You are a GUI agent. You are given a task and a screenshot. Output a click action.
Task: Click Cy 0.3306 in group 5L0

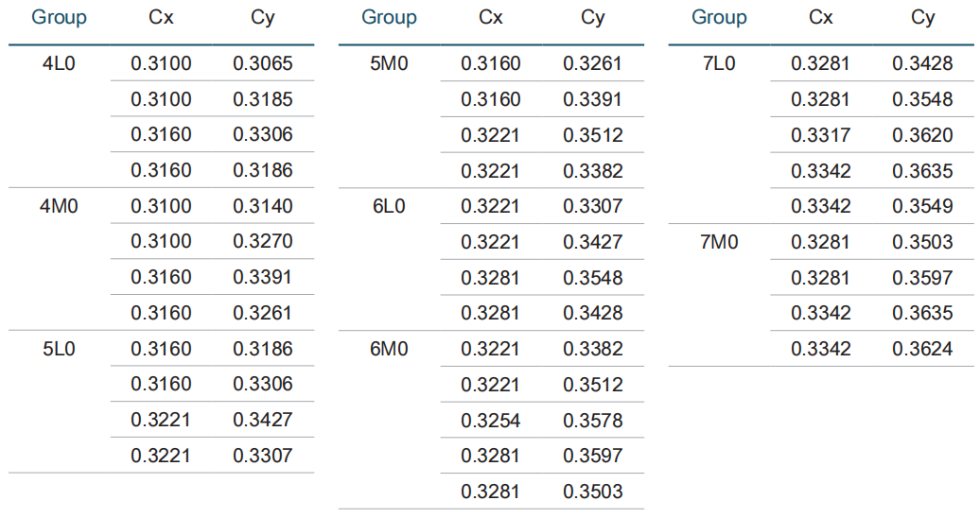click(x=263, y=384)
